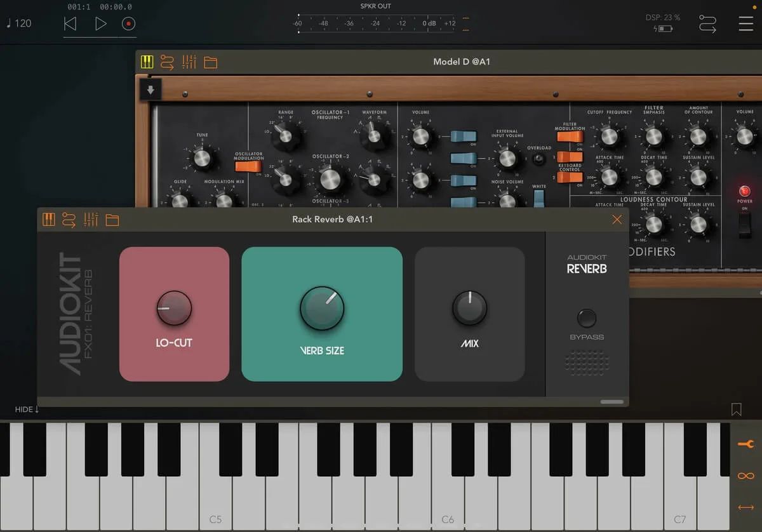The image size is (762, 532).
Task: Click the 001:1 bar position display
Action: (x=78, y=7)
